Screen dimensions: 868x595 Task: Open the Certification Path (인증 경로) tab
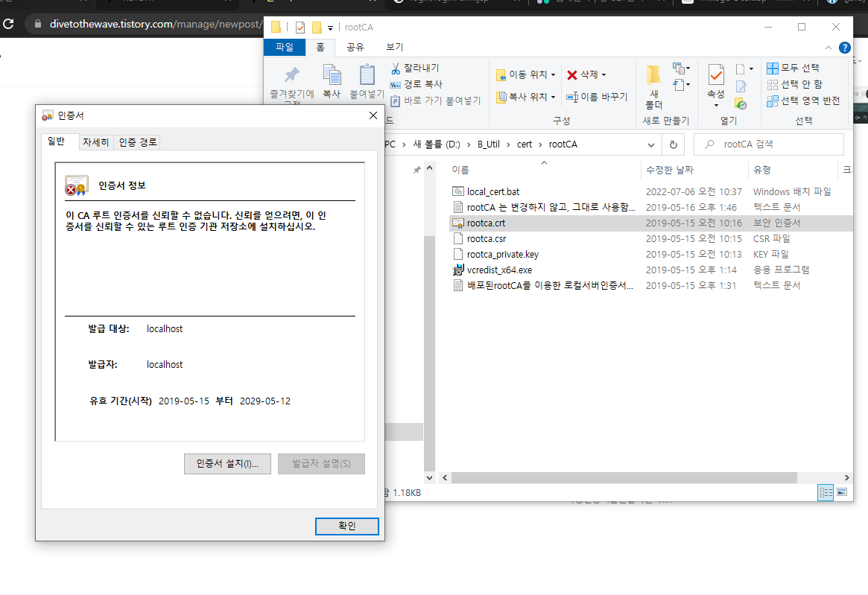point(138,142)
